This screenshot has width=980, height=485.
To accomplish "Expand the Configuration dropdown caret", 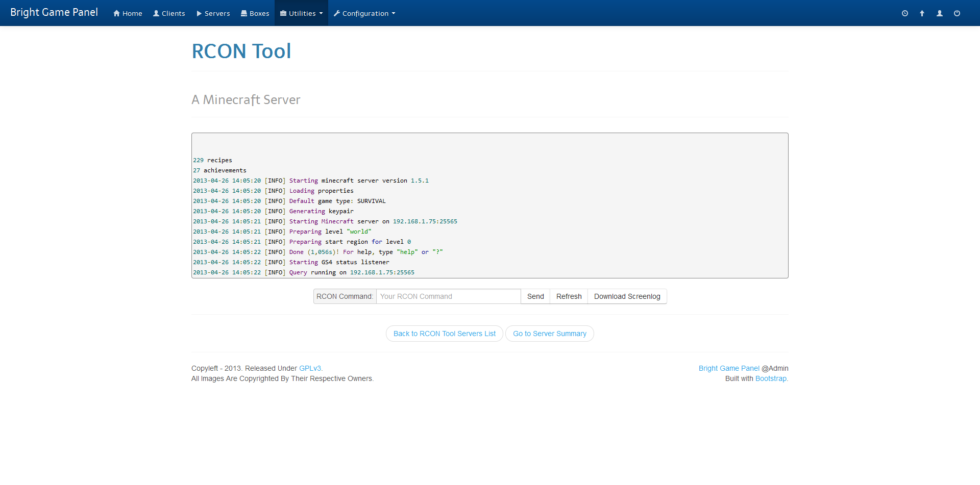I will pyautogui.click(x=393, y=14).
